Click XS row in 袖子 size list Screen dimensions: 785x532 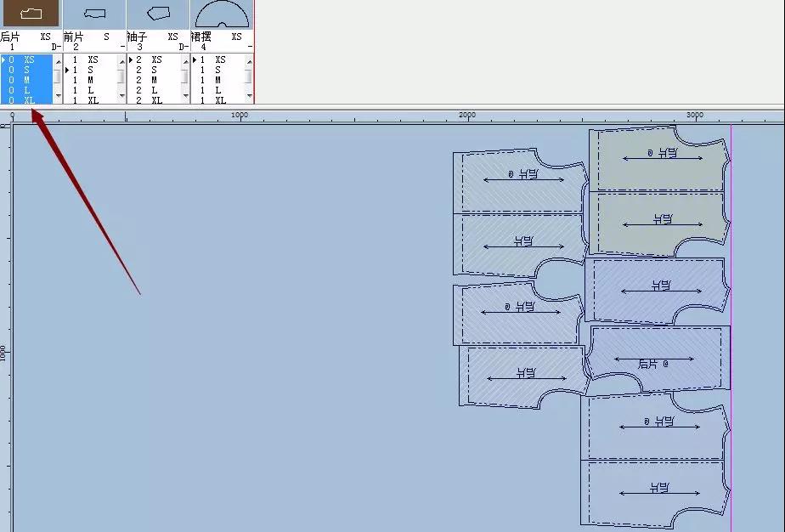156,60
